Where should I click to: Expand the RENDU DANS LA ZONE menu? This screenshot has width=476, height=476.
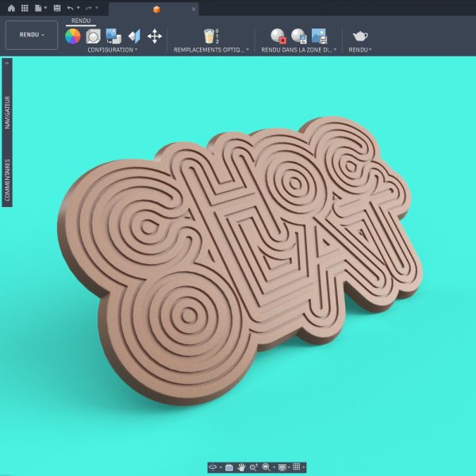[x=299, y=50]
